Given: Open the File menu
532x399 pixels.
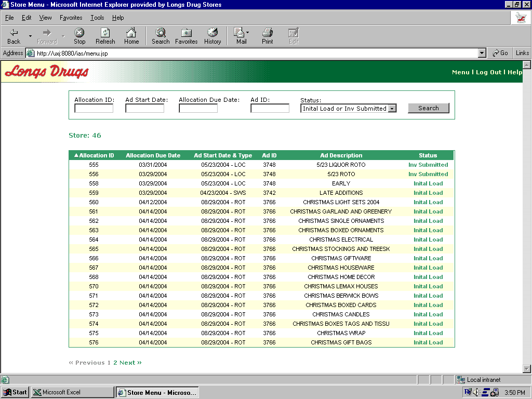Looking at the screenshot, I should point(9,18).
